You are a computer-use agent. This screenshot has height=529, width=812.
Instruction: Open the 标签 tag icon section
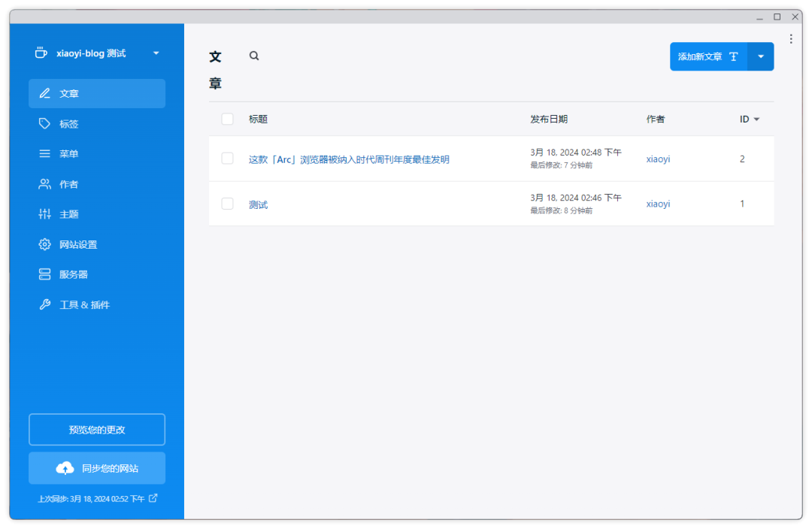click(45, 123)
